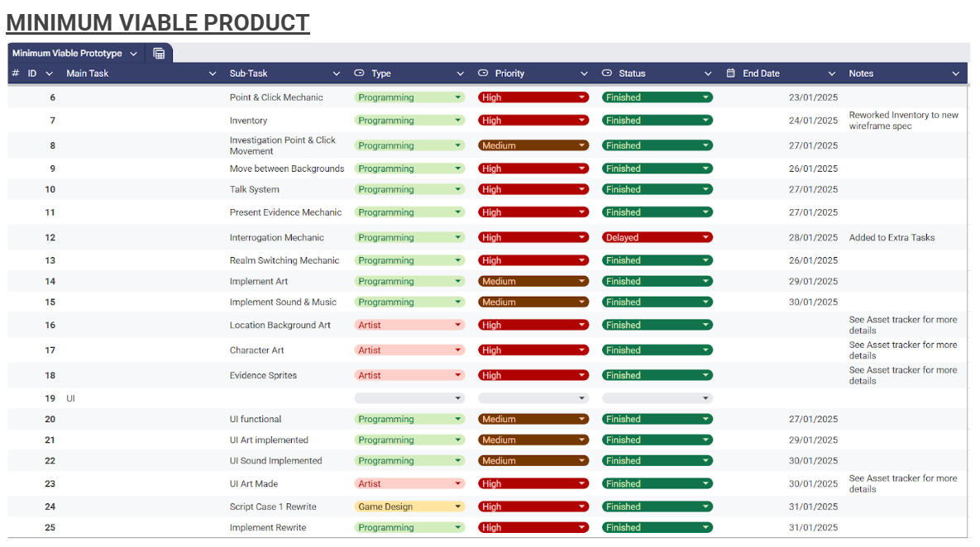The height and width of the screenshot is (547, 980).
Task: Click the calendar icon in the End Date header
Action: point(731,74)
